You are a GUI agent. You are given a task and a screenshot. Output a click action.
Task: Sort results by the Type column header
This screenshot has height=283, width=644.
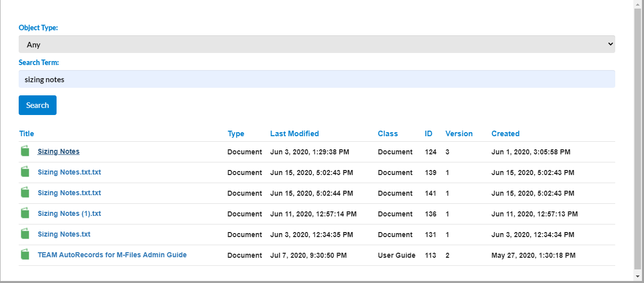(x=236, y=134)
